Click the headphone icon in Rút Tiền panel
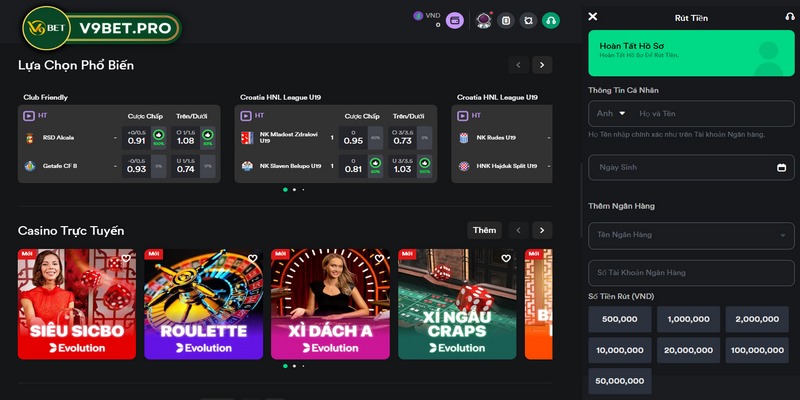This screenshot has width=800, height=400. click(790, 17)
